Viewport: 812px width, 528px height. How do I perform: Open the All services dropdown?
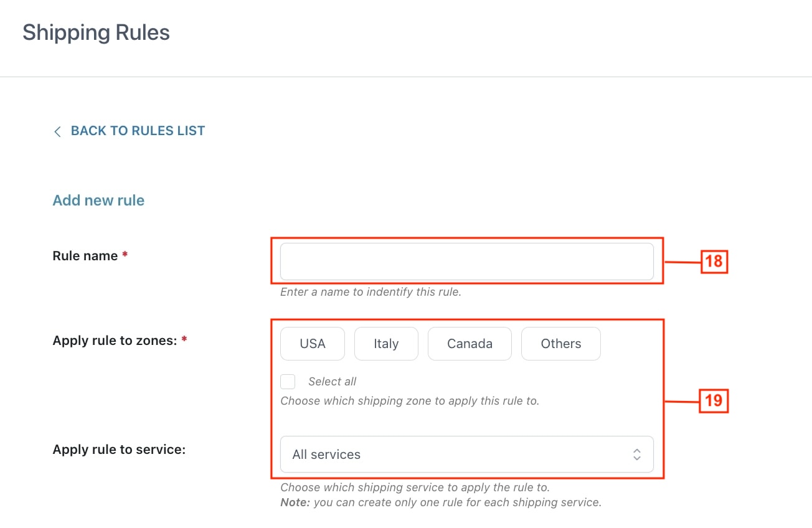467,455
